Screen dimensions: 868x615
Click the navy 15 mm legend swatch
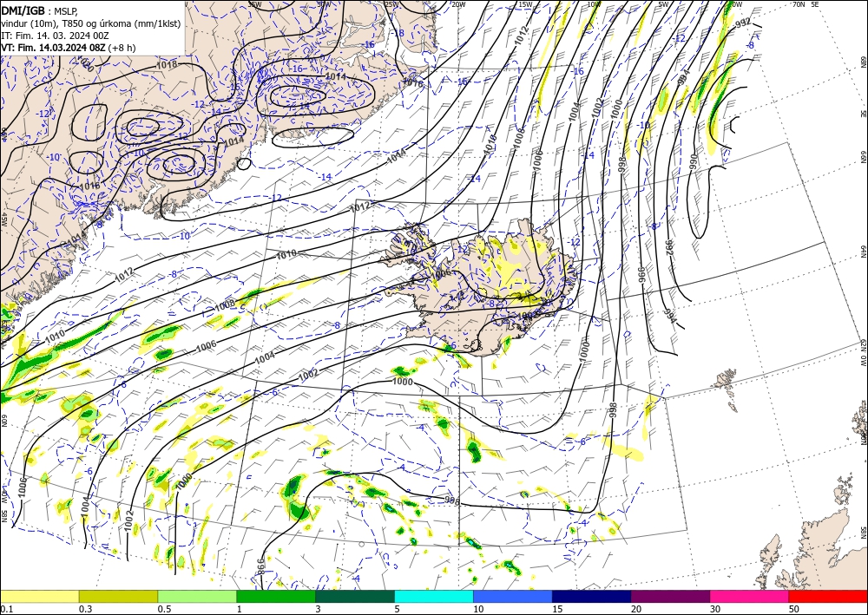(592, 596)
